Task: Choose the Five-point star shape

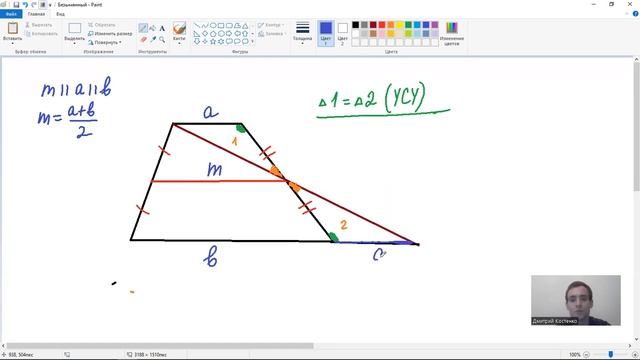Action: 213,41
